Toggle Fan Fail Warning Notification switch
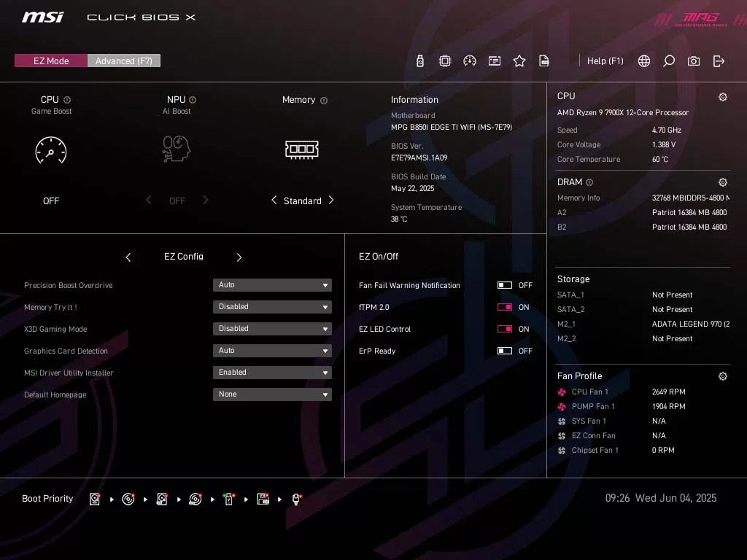The image size is (747, 560). pyautogui.click(x=505, y=285)
